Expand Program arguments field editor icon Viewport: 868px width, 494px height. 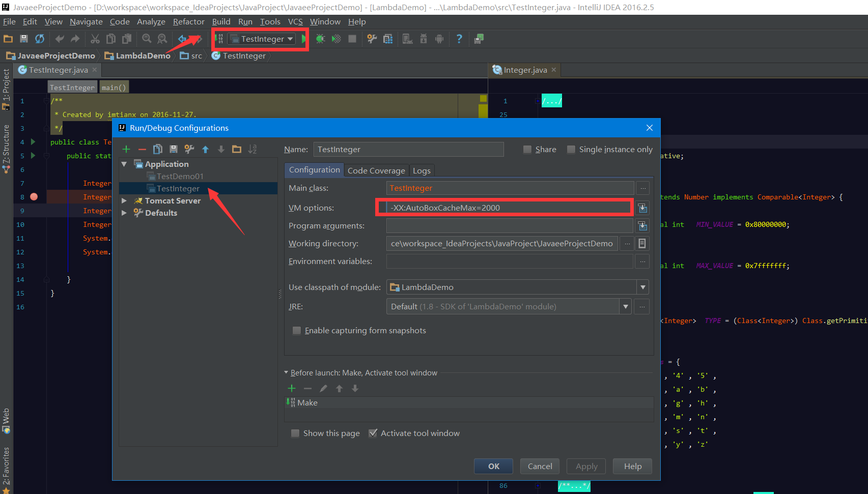[642, 225]
